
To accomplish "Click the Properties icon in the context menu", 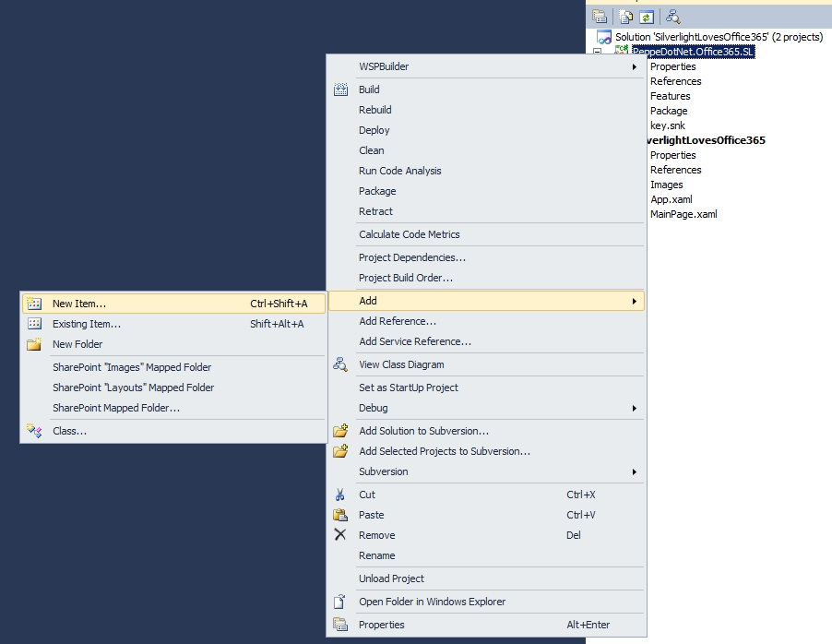I will point(340,625).
